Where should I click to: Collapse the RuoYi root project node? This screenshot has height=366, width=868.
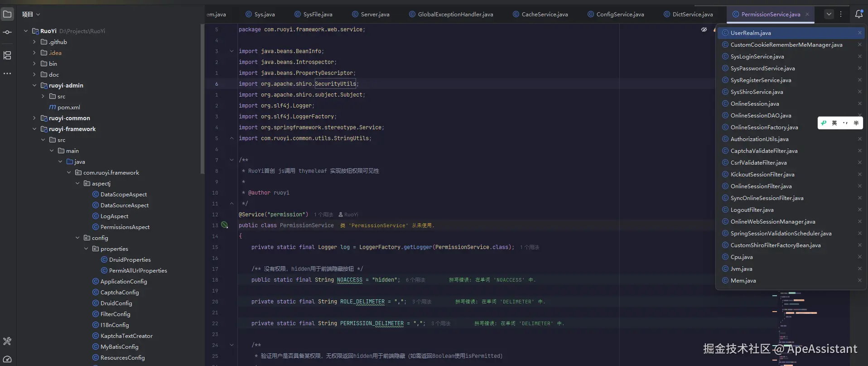click(x=26, y=31)
